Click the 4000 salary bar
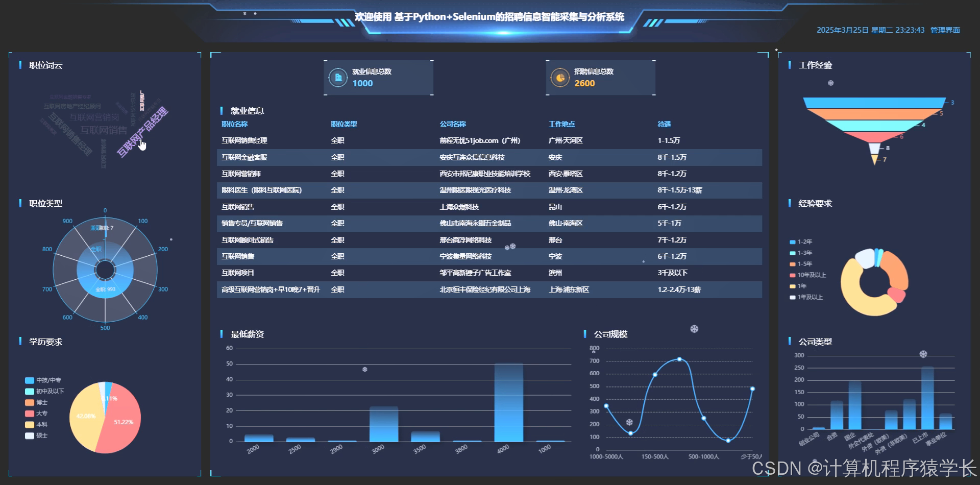 pyautogui.click(x=508, y=402)
